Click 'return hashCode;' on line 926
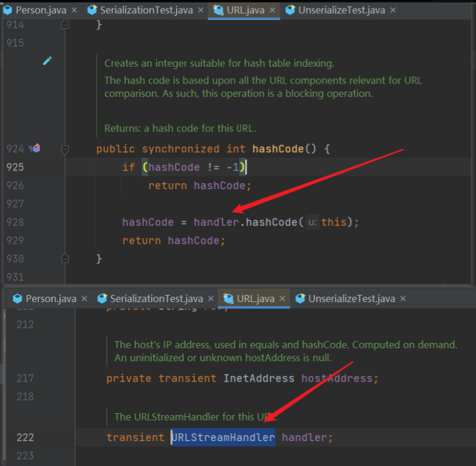476x466 pixels. tap(199, 186)
